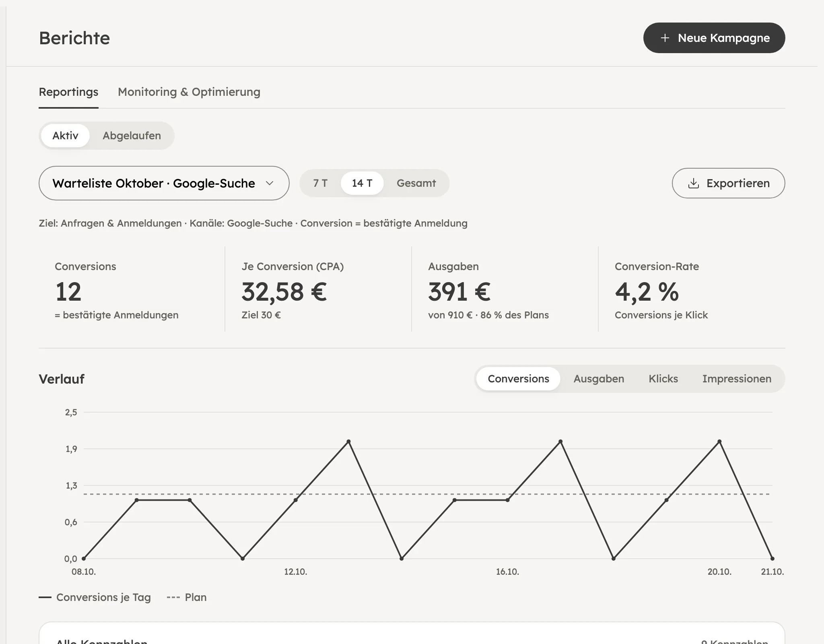Open the Reportings tab

coord(68,92)
